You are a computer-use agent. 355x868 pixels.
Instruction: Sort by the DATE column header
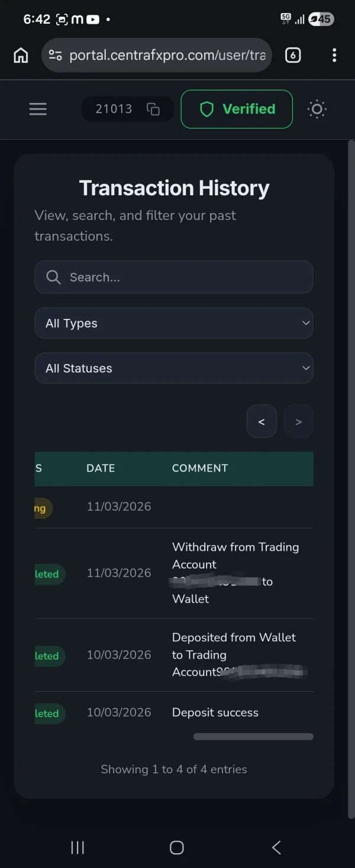tap(101, 468)
